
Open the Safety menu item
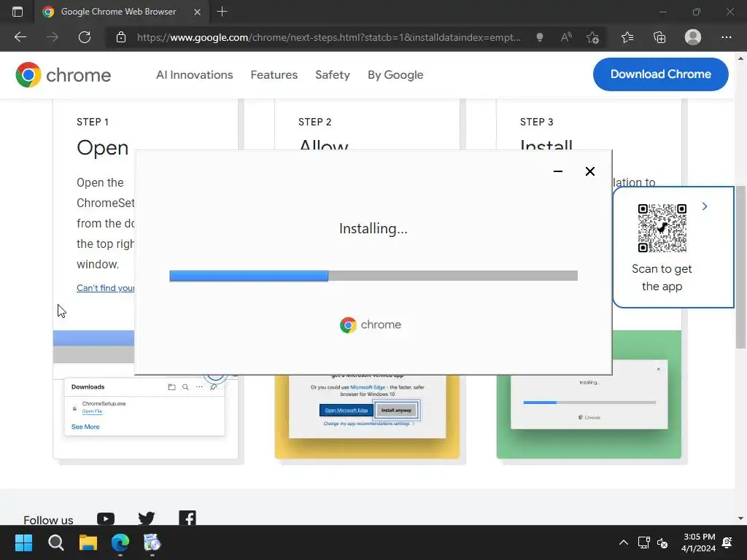point(333,75)
